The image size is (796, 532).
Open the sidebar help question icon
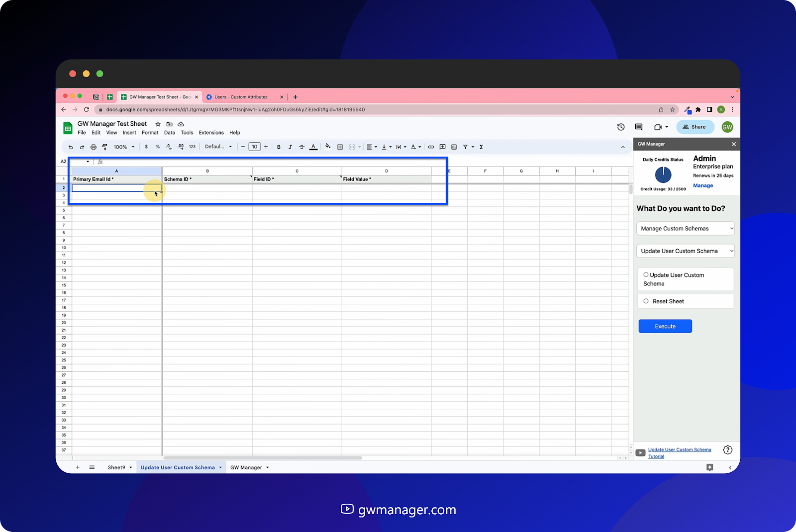pyautogui.click(x=727, y=450)
